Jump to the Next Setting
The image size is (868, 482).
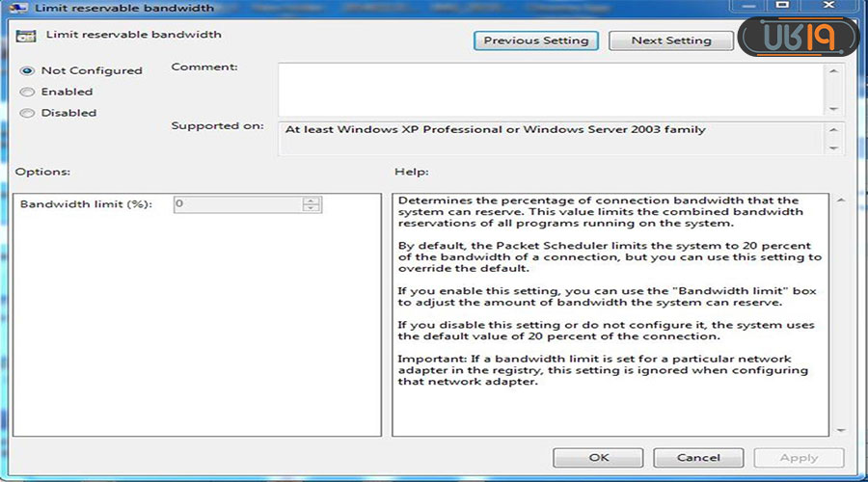click(670, 40)
